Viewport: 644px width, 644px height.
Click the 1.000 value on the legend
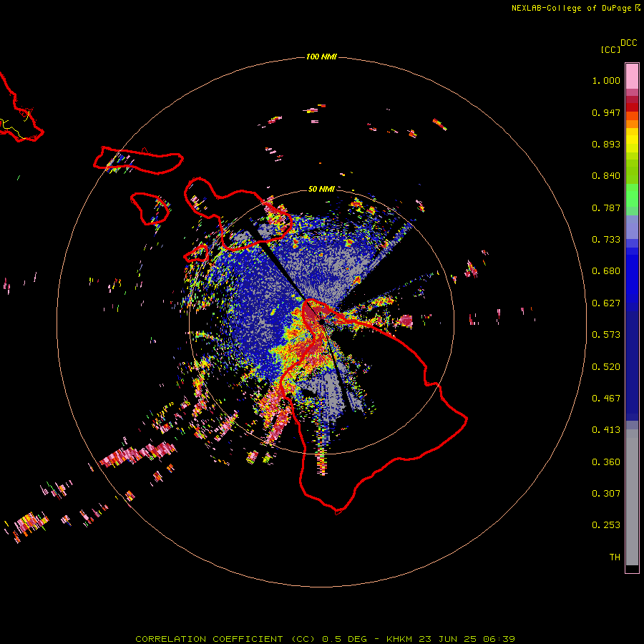606,80
